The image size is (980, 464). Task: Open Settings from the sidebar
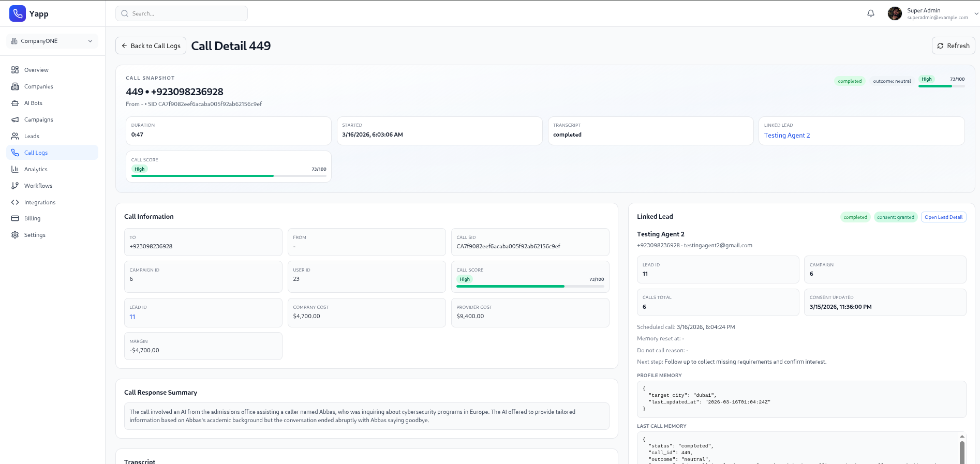tap(52, 235)
